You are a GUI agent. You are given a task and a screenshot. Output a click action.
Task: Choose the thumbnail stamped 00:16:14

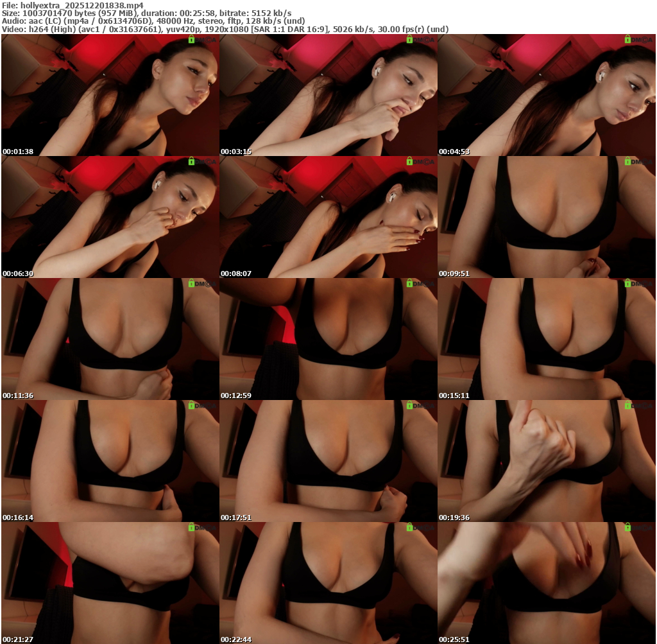click(x=110, y=461)
